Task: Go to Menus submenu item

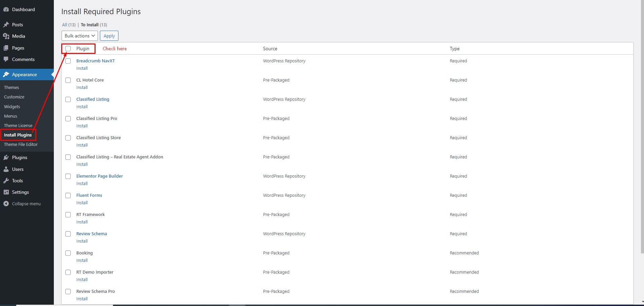Action: (x=10, y=116)
